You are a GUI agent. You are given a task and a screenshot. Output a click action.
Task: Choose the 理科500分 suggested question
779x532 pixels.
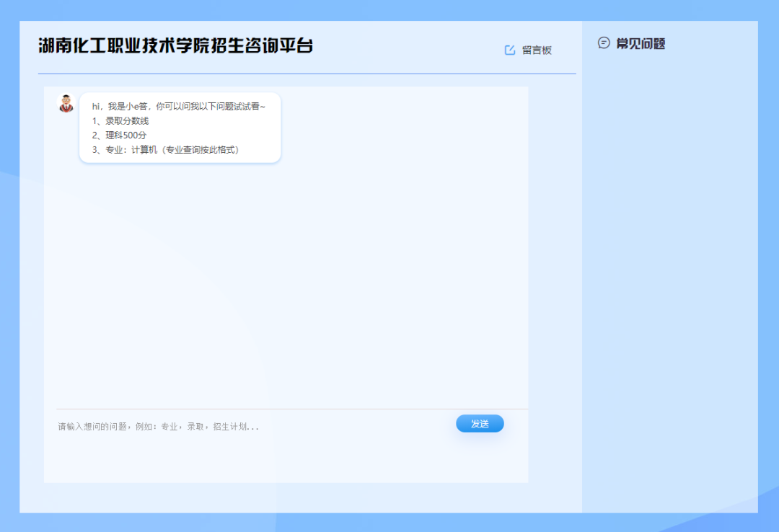tap(126, 136)
